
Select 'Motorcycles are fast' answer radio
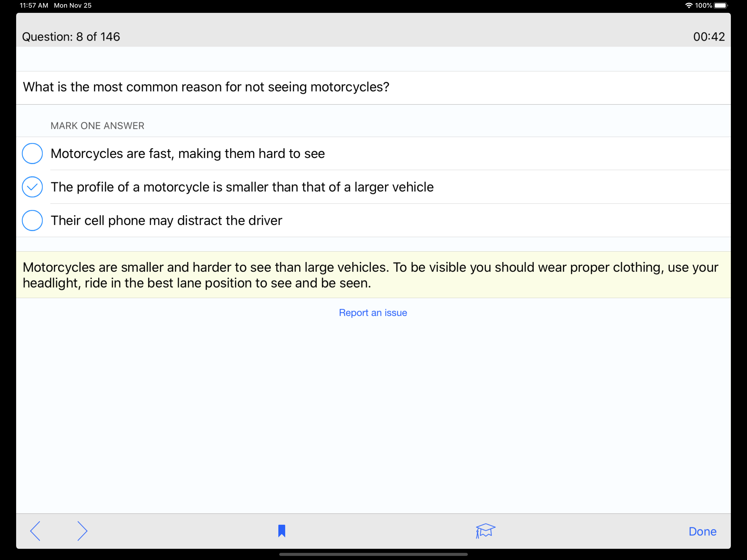[33, 153]
